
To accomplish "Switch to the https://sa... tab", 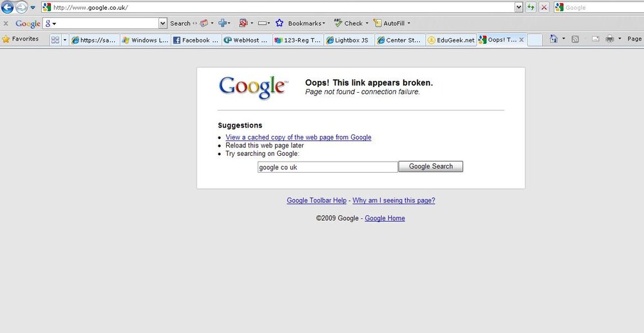I will click(x=95, y=40).
